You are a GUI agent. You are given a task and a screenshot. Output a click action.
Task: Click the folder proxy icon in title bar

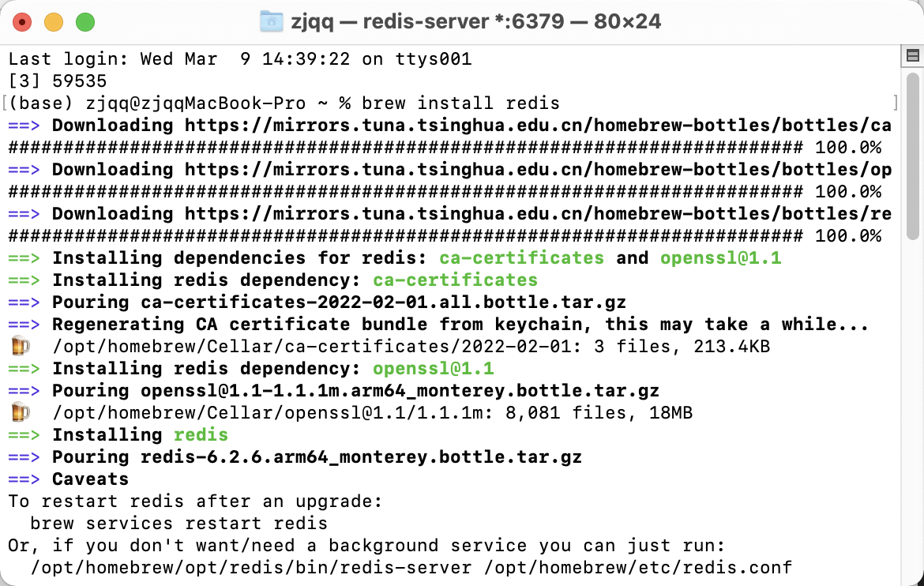[271, 22]
